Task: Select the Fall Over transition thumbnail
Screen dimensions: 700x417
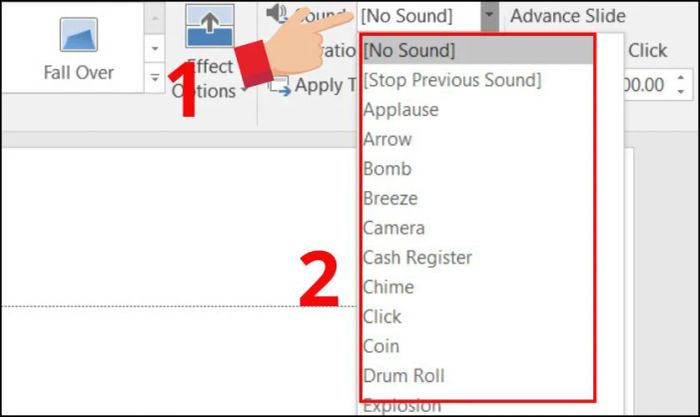Action: pos(79,47)
